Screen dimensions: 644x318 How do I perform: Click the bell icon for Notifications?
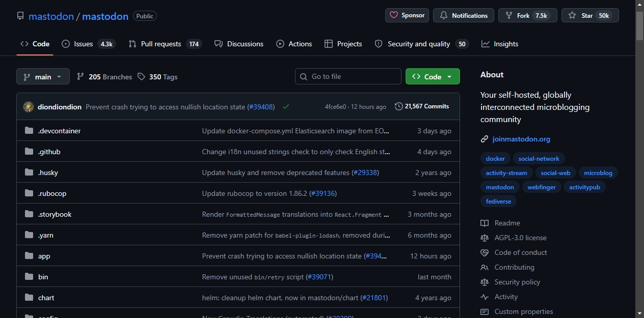coord(444,15)
